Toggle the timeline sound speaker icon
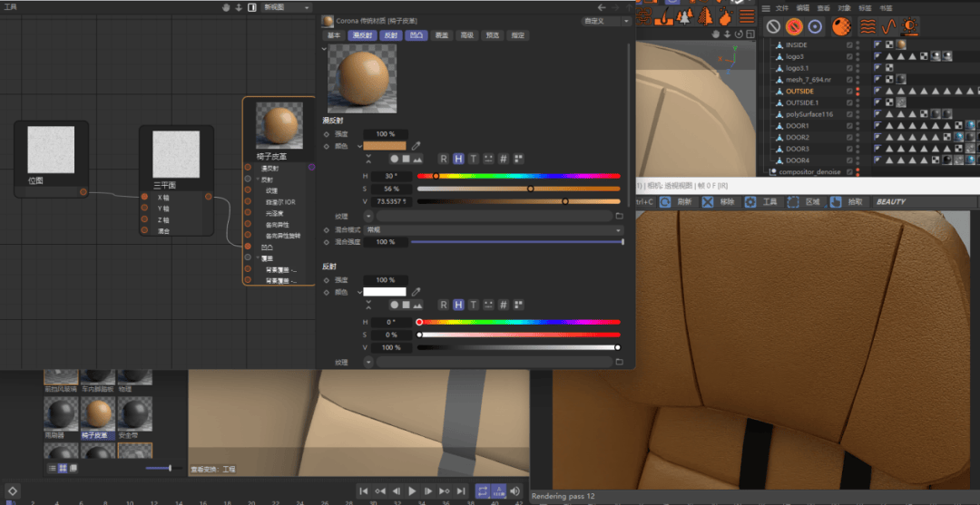 [x=515, y=490]
